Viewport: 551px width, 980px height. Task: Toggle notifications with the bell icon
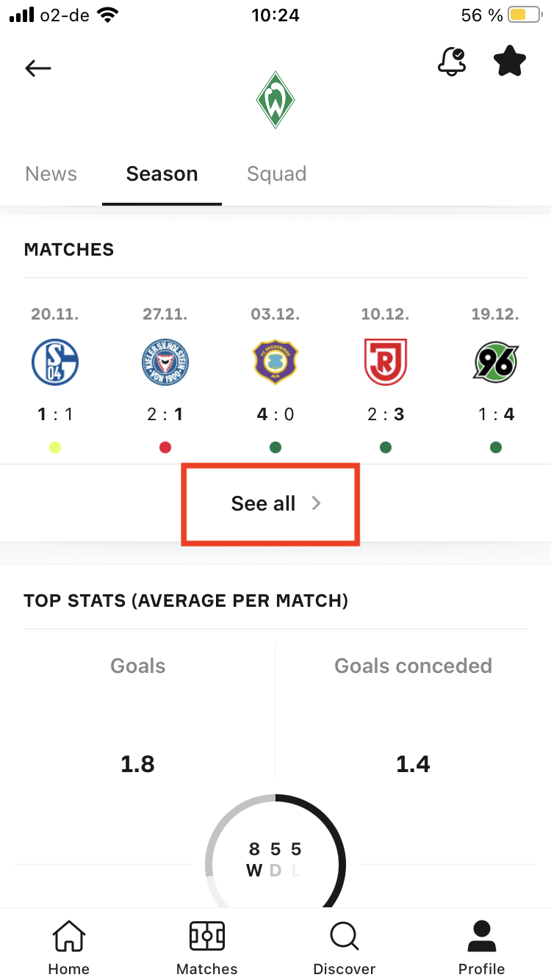click(x=452, y=62)
